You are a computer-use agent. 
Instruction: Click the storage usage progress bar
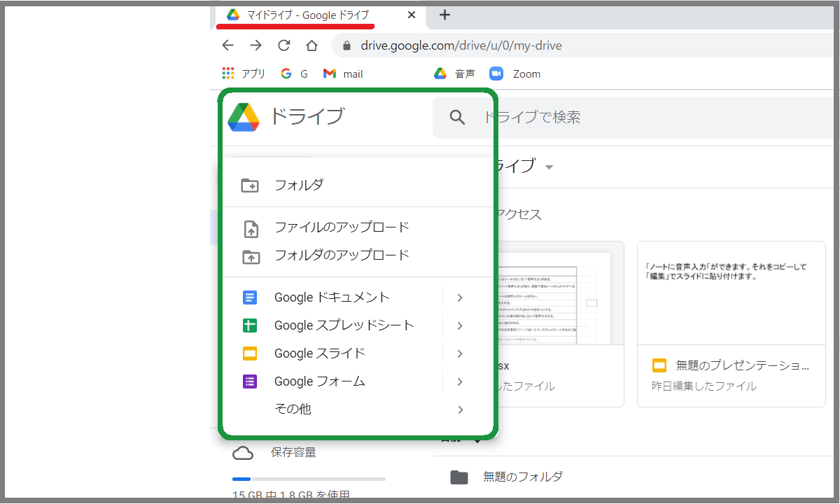[x=309, y=479]
